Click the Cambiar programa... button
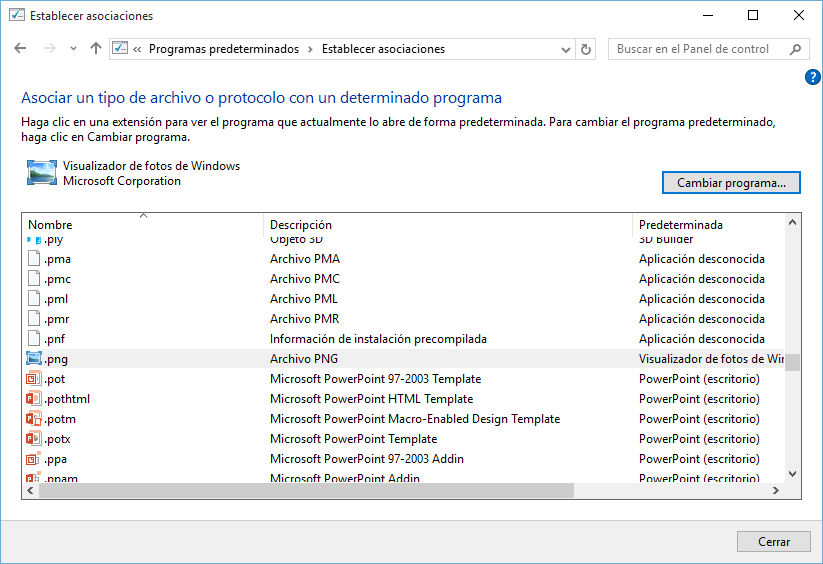The height and width of the screenshot is (564, 823). click(x=731, y=183)
